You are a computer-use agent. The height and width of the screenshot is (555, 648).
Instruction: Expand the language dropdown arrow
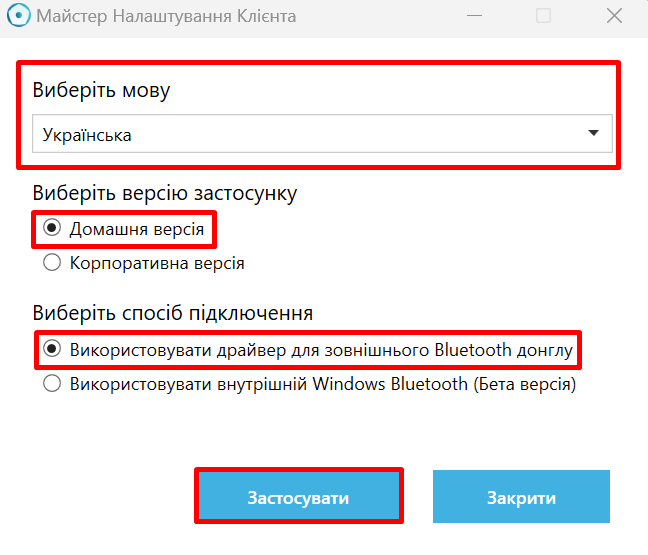coord(593,133)
